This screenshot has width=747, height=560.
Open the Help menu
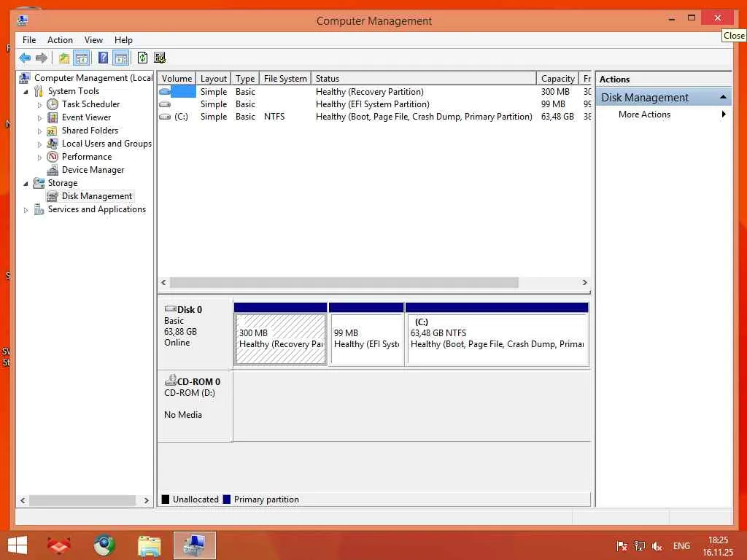123,40
